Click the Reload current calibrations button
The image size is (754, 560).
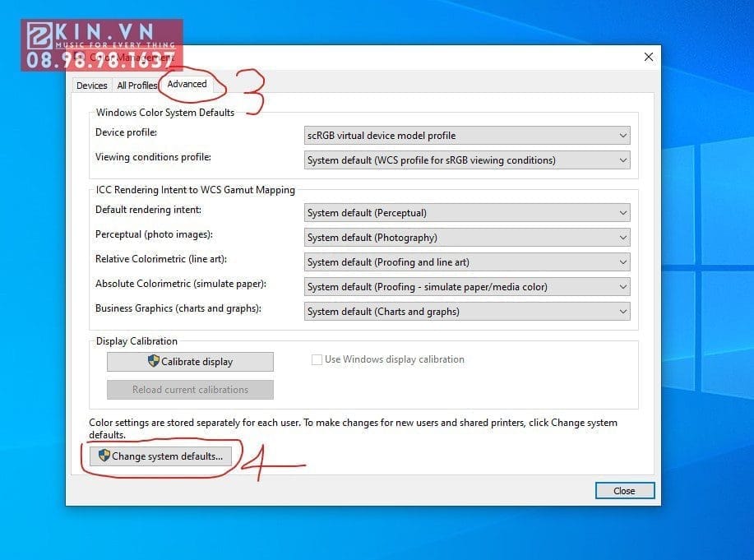[x=190, y=389]
